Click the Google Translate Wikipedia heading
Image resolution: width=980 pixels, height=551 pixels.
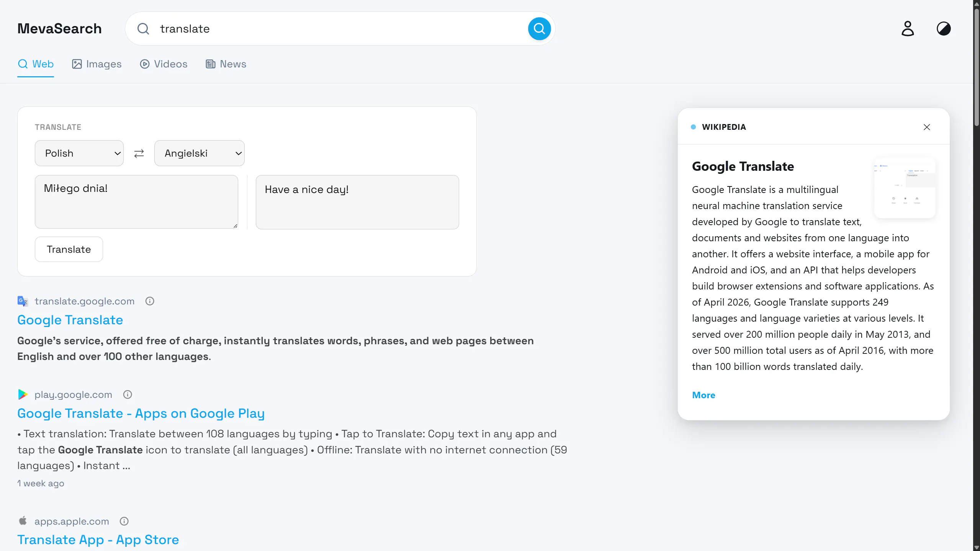[x=743, y=167]
